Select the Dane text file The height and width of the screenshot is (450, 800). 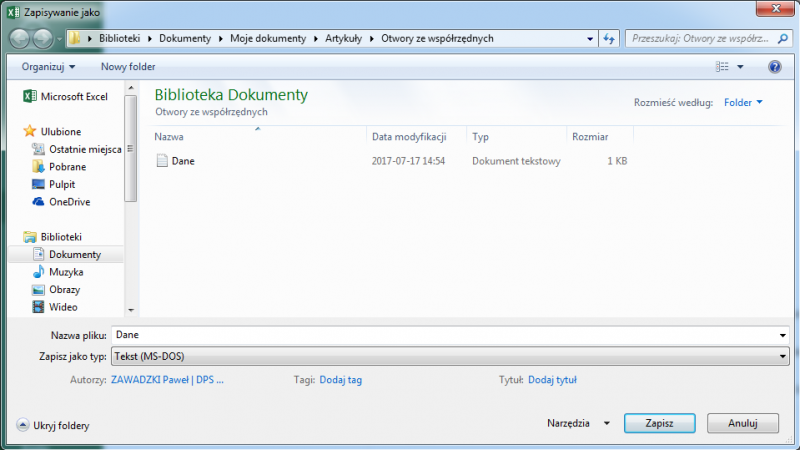(x=182, y=160)
